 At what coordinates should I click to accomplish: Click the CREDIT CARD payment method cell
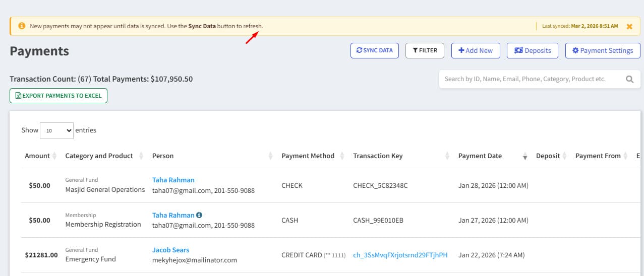[x=313, y=255]
